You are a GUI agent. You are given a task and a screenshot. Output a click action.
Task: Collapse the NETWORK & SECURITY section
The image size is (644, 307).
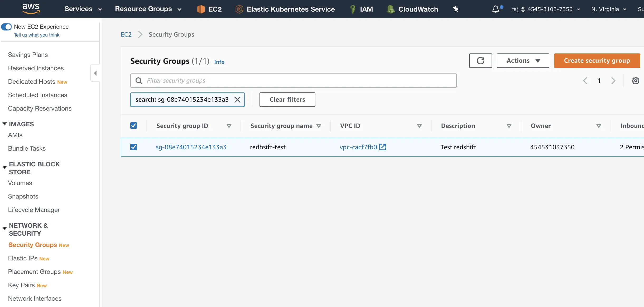tap(4, 229)
